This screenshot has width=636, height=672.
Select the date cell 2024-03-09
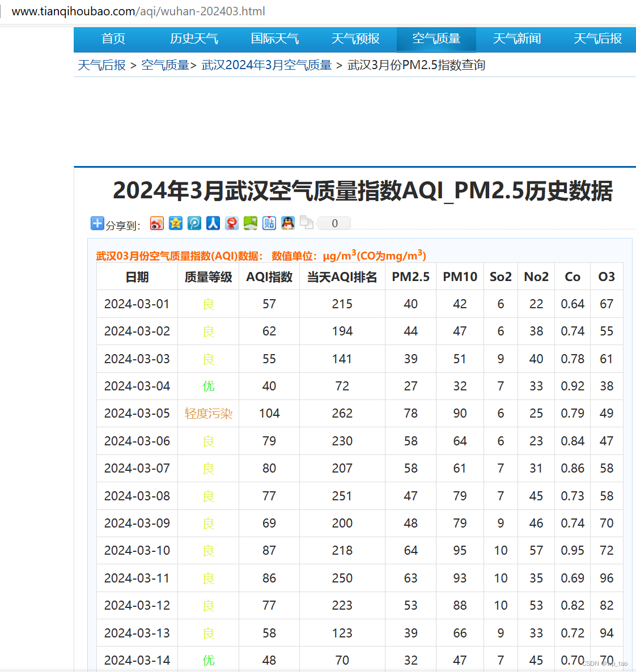[137, 524]
